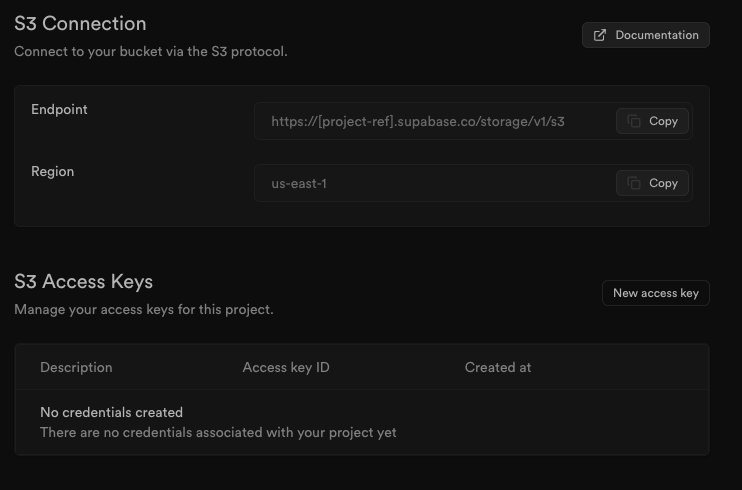
Task: Click the copy icon in the Region row
Action: [634, 183]
